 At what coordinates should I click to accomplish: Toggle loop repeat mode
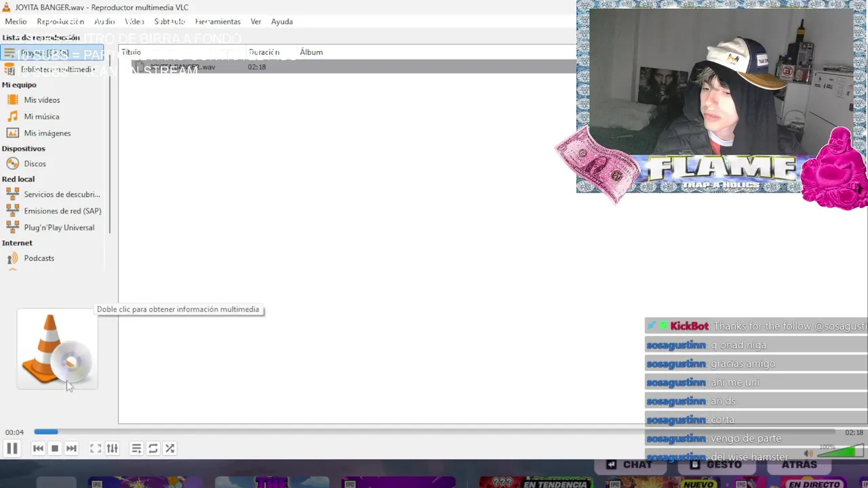point(153,448)
